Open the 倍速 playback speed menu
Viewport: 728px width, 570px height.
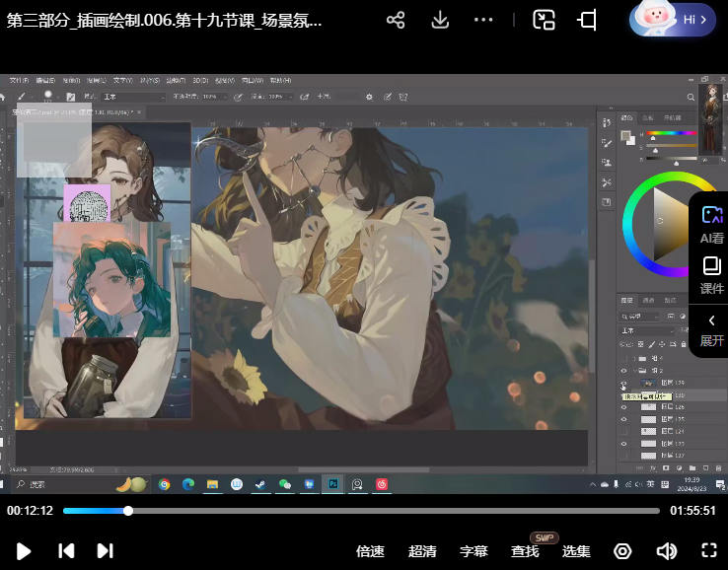(370, 551)
